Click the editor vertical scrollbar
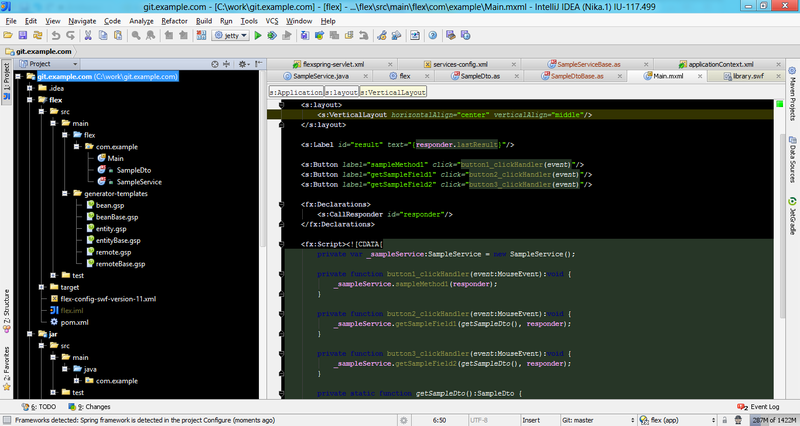This screenshot has height=426, width=800. 782,224
